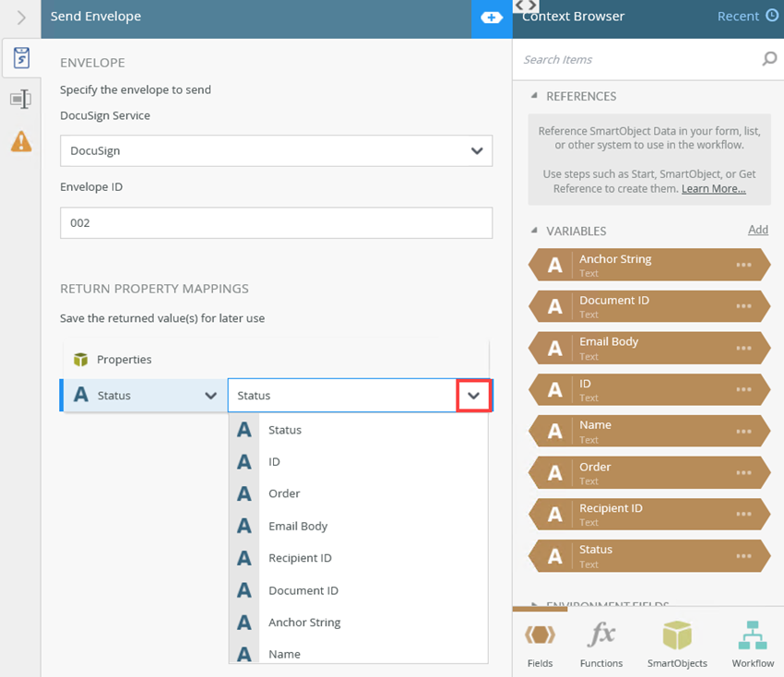Select Email Body from the dropdown list
784x677 pixels.
(x=298, y=526)
